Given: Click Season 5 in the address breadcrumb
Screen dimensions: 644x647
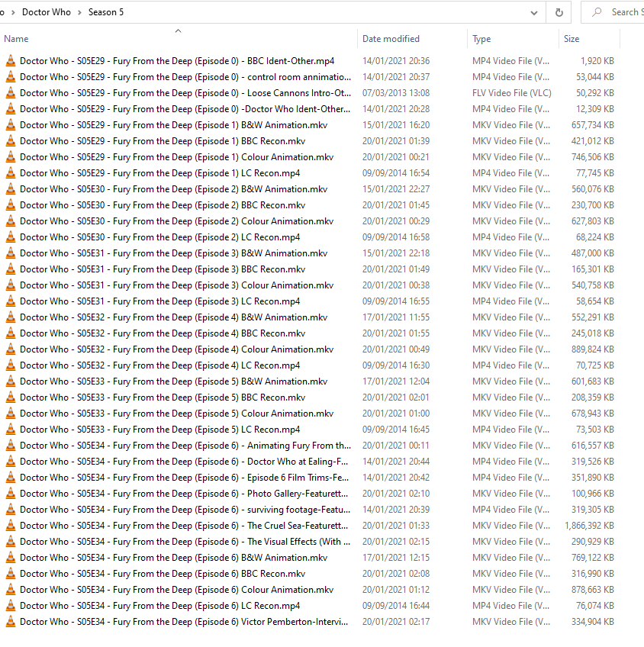Looking at the screenshot, I should click(x=106, y=12).
